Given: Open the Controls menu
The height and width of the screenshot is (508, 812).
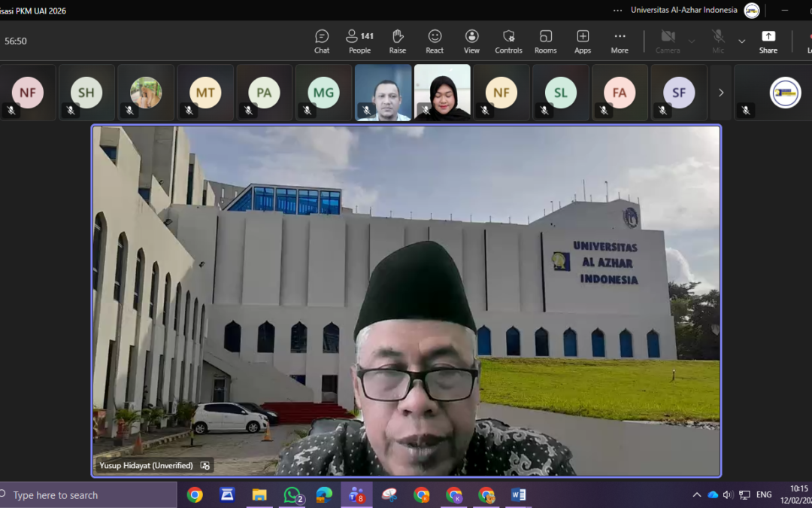Looking at the screenshot, I should click(508, 41).
